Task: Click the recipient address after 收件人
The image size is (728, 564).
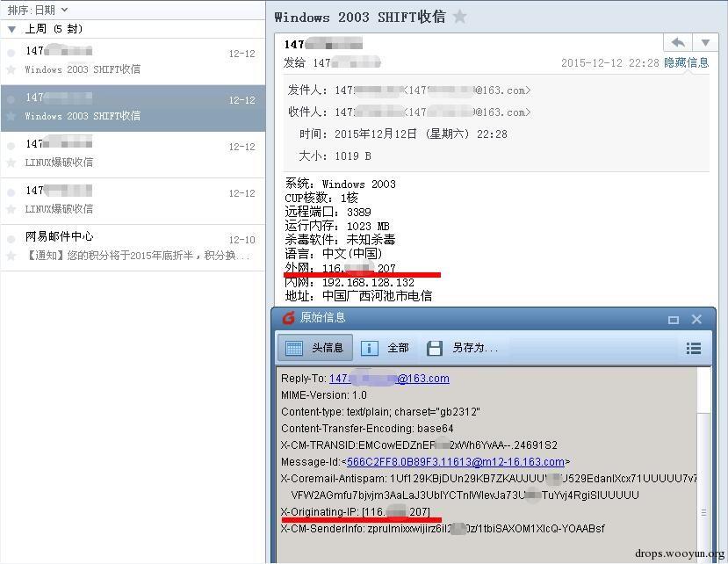Action: 432,112
